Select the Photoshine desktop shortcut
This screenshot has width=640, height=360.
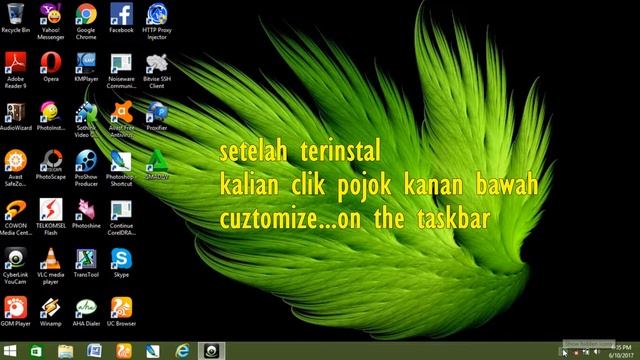86,214
